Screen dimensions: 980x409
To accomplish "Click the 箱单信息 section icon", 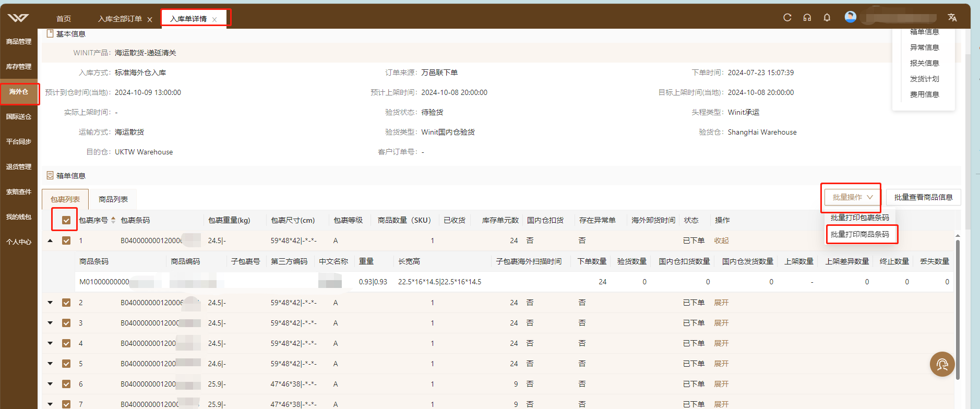I will coord(50,175).
